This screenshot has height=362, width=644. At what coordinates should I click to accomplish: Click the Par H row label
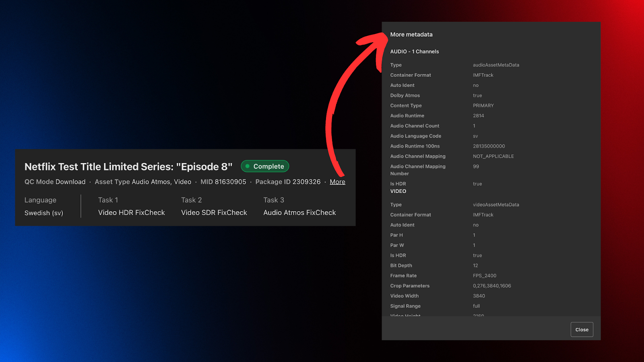click(x=396, y=235)
